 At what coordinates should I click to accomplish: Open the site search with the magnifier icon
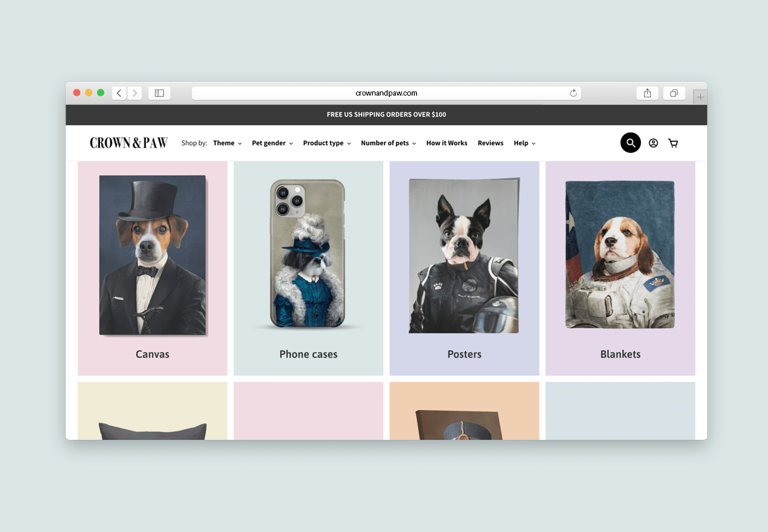630,142
